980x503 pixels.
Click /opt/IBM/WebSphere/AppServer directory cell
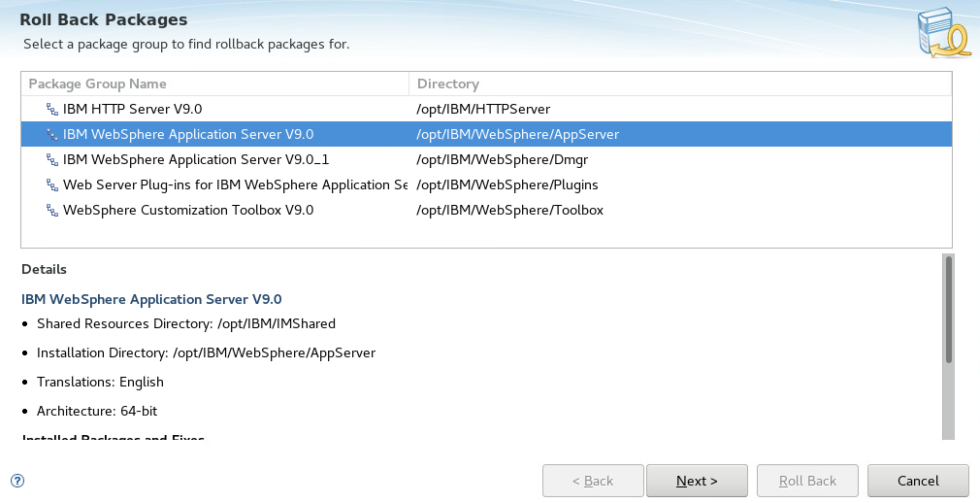pyautogui.click(x=517, y=135)
